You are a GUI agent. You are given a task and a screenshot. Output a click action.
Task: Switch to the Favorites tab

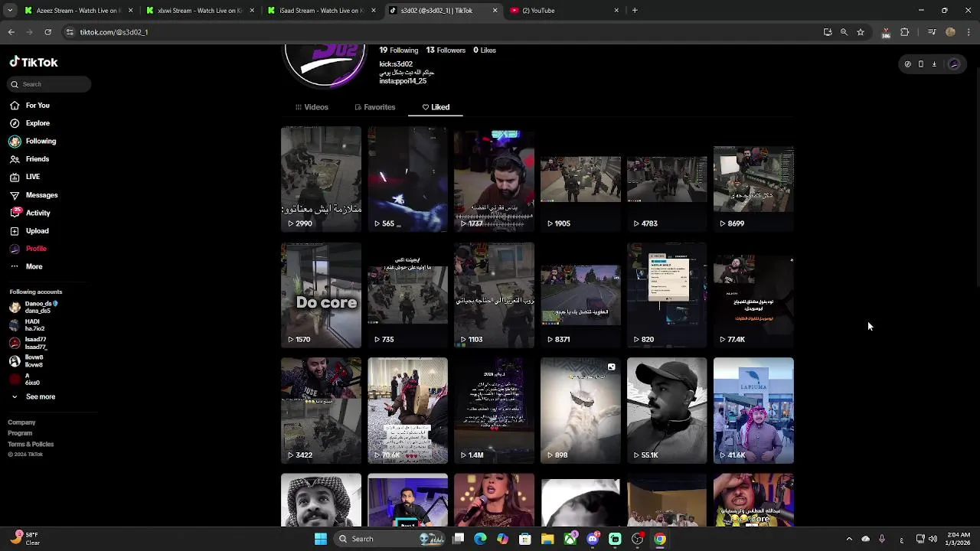click(x=375, y=107)
